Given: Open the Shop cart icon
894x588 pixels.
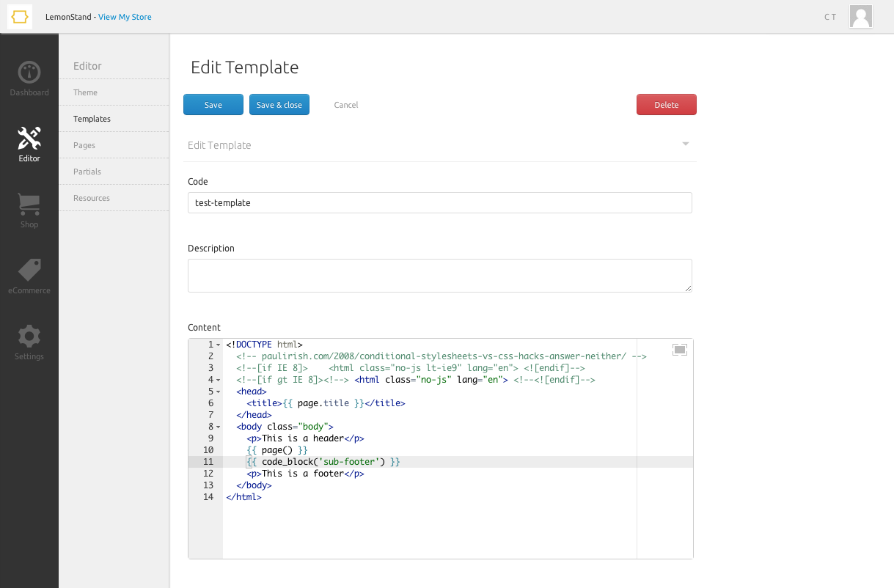Looking at the screenshot, I should pyautogui.click(x=29, y=205).
